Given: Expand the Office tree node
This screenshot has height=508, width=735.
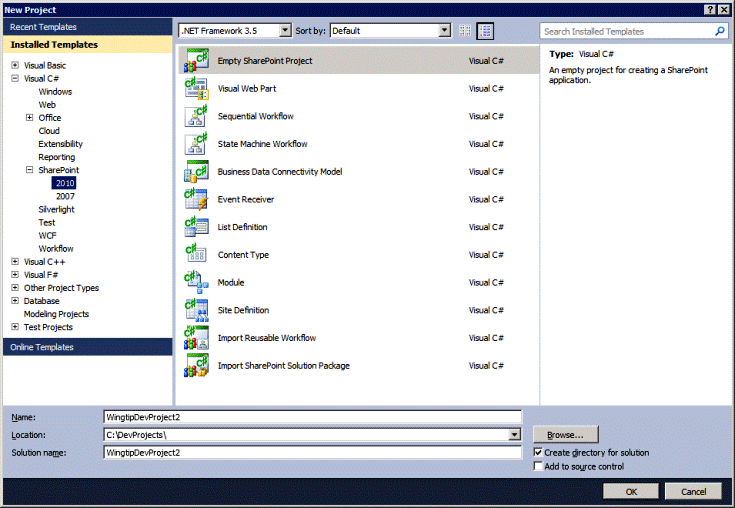Looking at the screenshot, I should 30,117.
